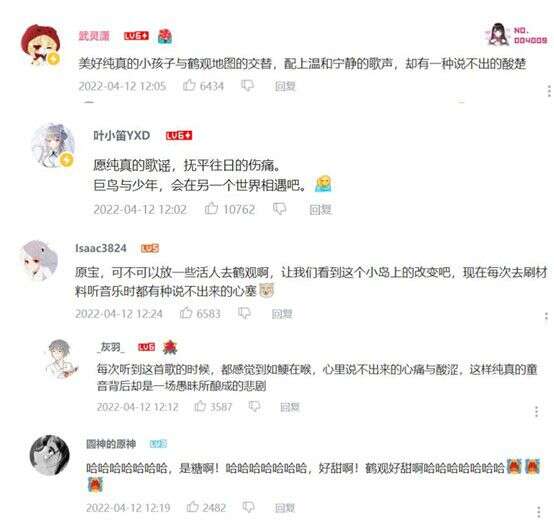Click the NO.004009 fan badge
Screen dimensions: 554x525
(518, 35)
